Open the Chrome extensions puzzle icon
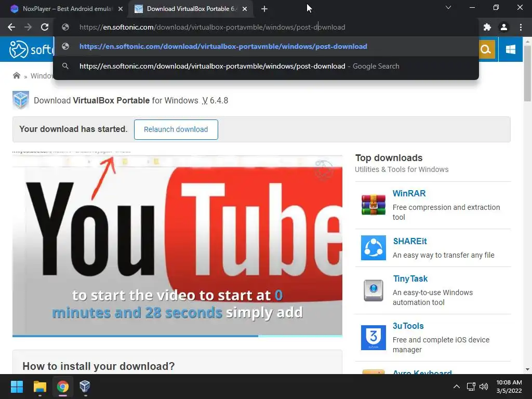This screenshot has width=532, height=399. point(487,27)
